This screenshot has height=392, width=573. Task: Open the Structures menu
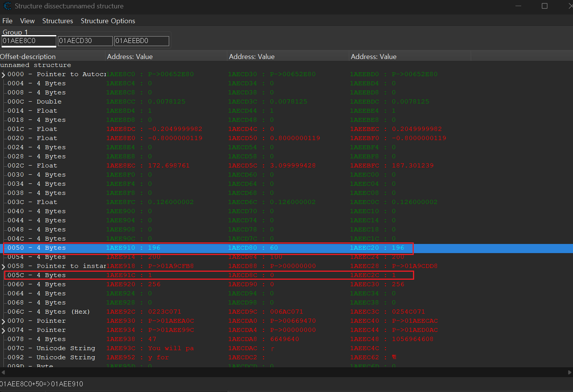pyautogui.click(x=58, y=21)
